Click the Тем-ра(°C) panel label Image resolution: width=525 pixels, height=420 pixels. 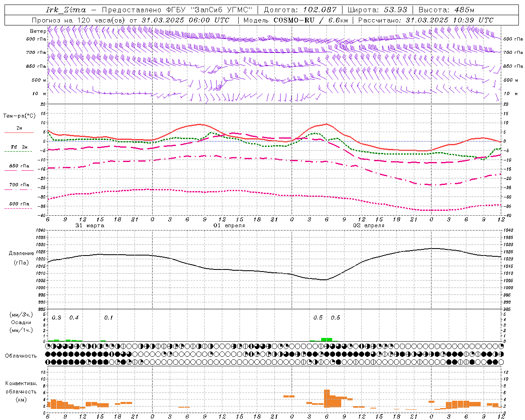(19, 116)
